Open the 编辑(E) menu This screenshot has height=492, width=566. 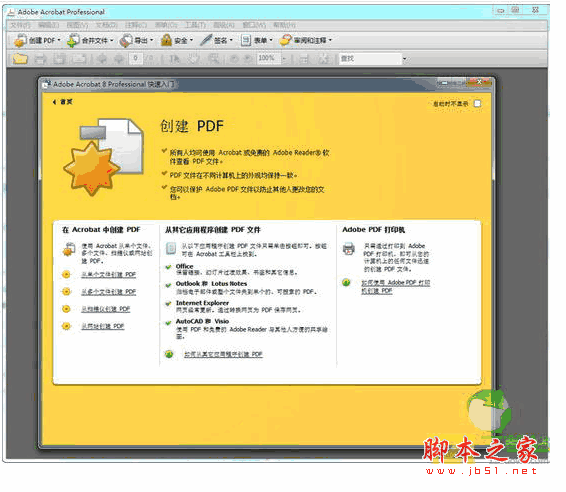point(48,25)
